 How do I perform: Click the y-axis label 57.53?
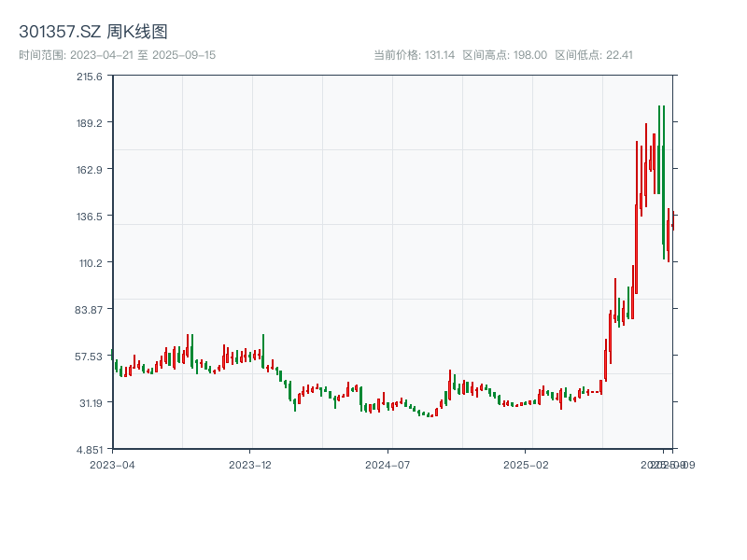[x=89, y=357]
